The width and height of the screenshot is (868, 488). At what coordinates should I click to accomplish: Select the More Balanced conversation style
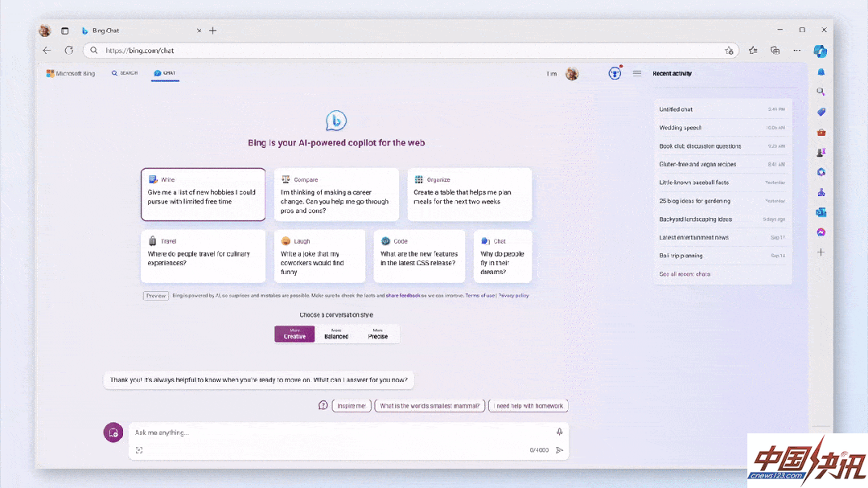point(336,334)
